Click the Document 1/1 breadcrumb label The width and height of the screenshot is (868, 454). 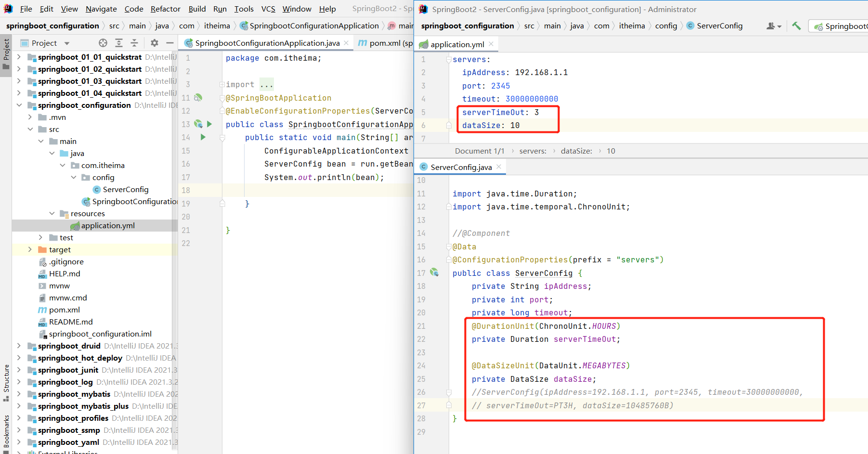point(479,151)
